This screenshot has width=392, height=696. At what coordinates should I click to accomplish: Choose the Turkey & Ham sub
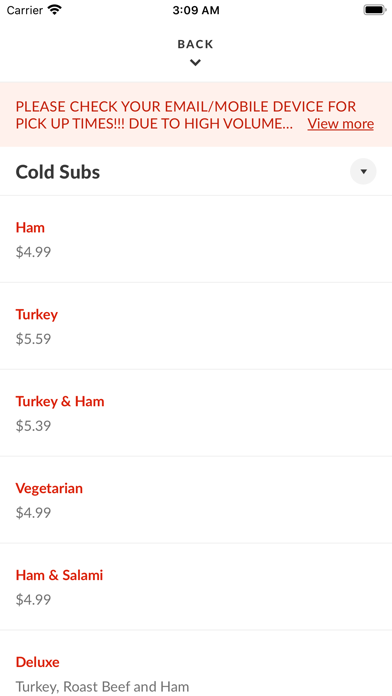tap(196, 413)
